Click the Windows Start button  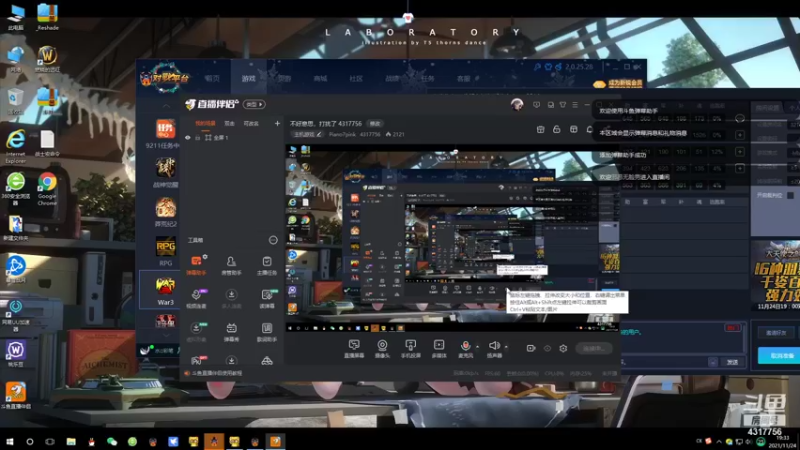point(10,441)
